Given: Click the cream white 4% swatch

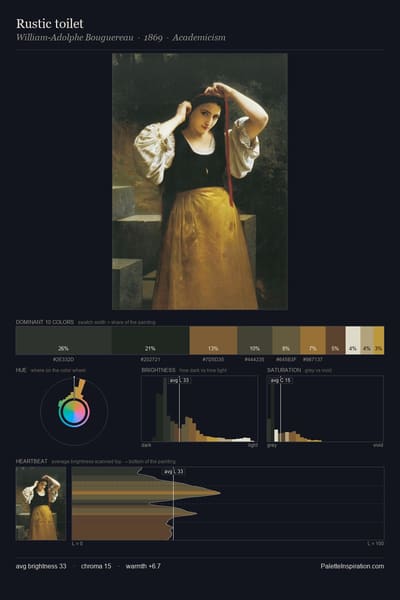Looking at the screenshot, I should (x=353, y=340).
